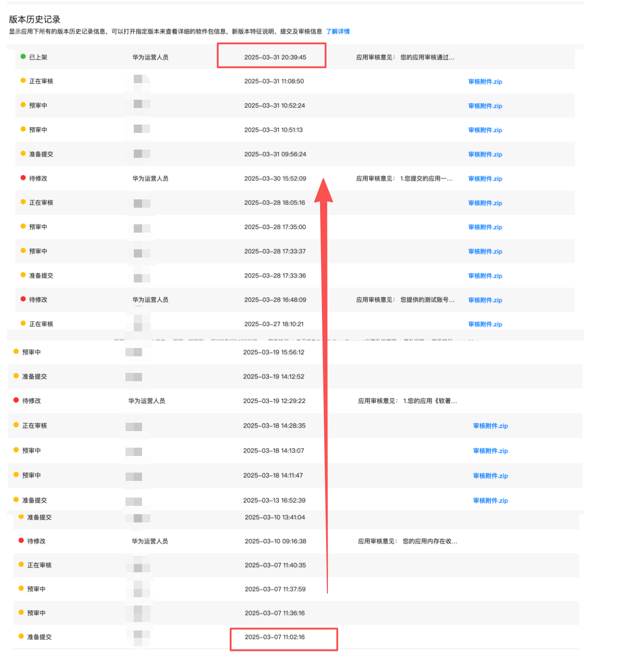View review opinion "您的应用审核通过…"

pyautogui.click(x=427, y=57)
